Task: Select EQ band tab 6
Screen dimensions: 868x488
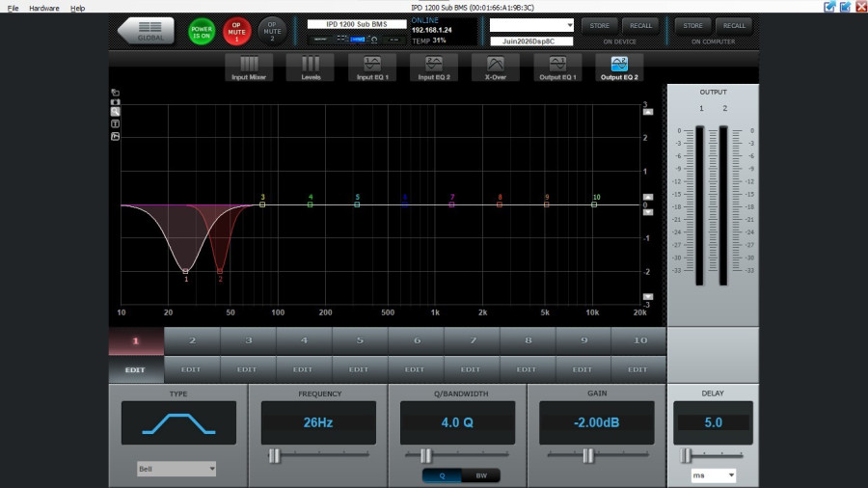Action: click(417, 340)
